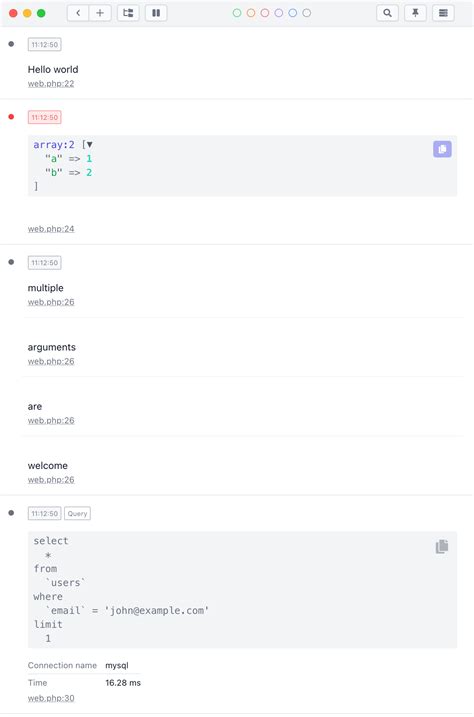Click the 'john@example.com' query value
Viewport: 474px width, 717px height.
point(156,610)
